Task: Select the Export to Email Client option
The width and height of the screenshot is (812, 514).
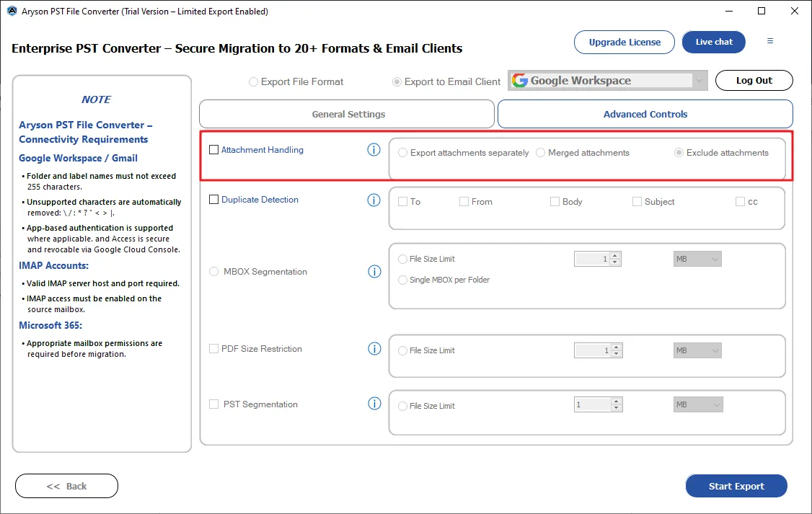Action: pyautogui.click(x=397, y=81)
